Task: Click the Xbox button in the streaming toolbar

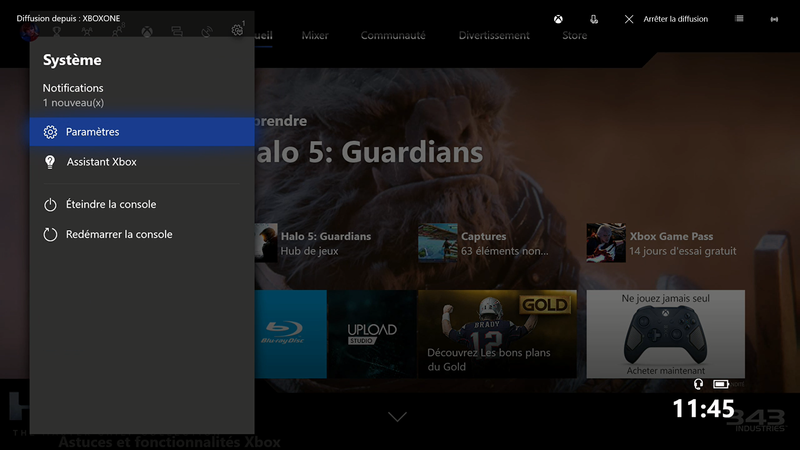Action: 558,19
